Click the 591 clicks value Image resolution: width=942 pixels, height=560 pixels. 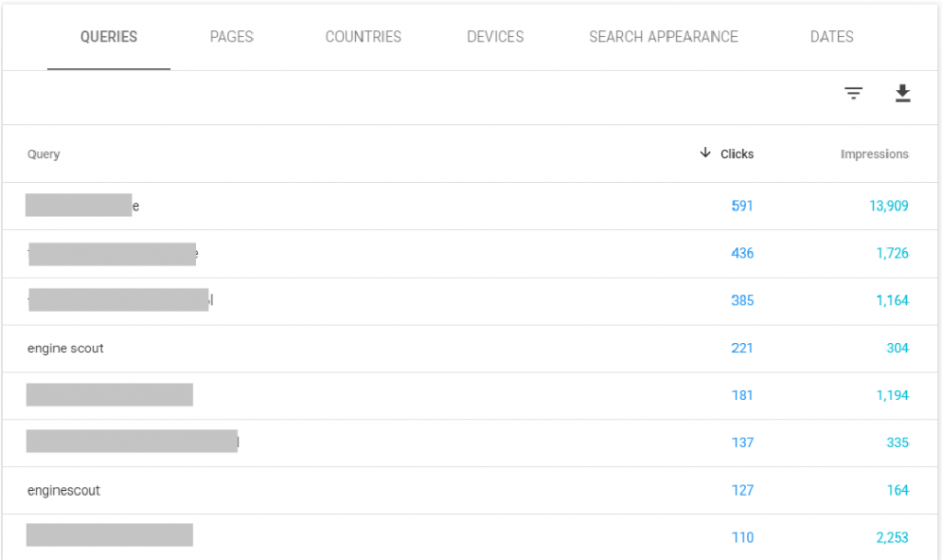(x=741, y=206)
